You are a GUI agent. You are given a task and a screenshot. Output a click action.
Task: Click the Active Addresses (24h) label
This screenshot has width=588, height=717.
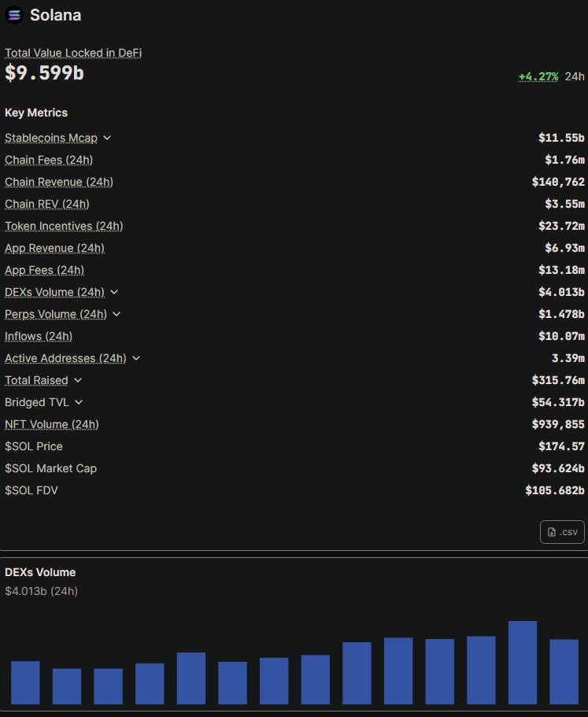65,358
